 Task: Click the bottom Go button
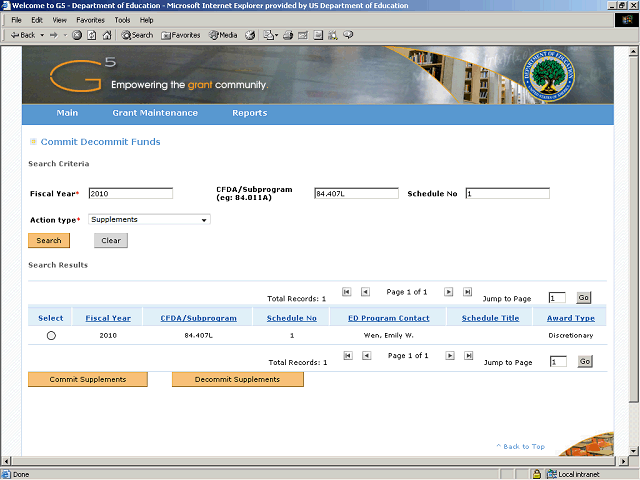585,361
